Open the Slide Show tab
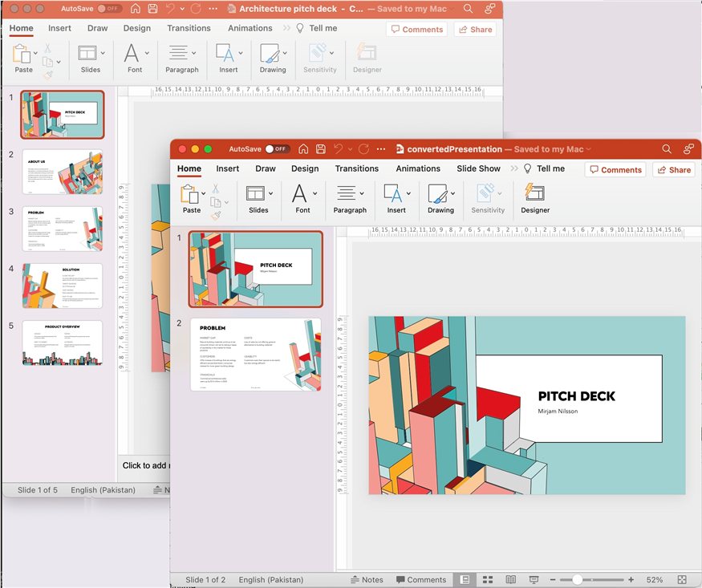The width and height of the screenshot is (702, 588). (x=478, y=168)
